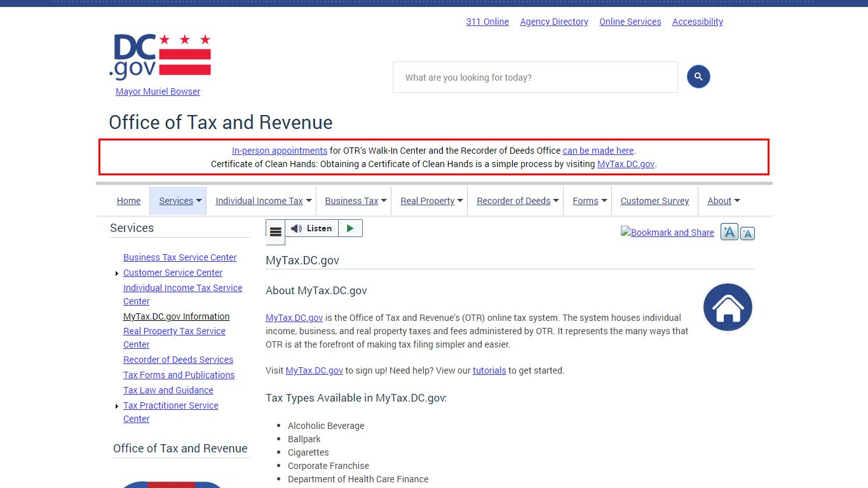Click the Bookmark and Share image link
Viewport: 868px width, 488px height.
click(x=667, y=233)
